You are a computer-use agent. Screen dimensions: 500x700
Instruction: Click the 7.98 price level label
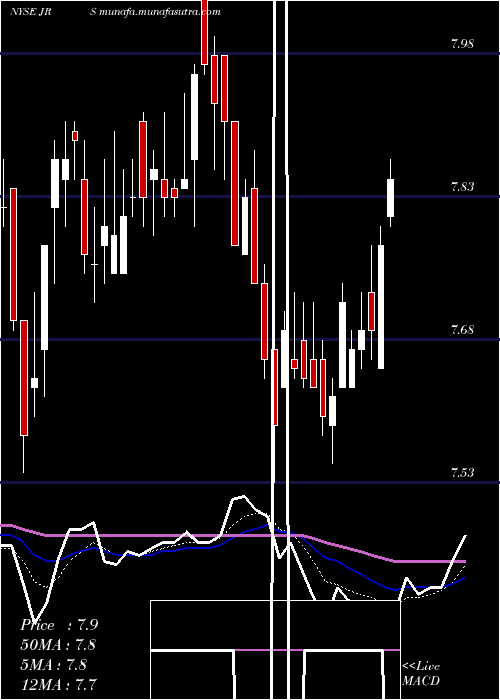coord(462,44)
